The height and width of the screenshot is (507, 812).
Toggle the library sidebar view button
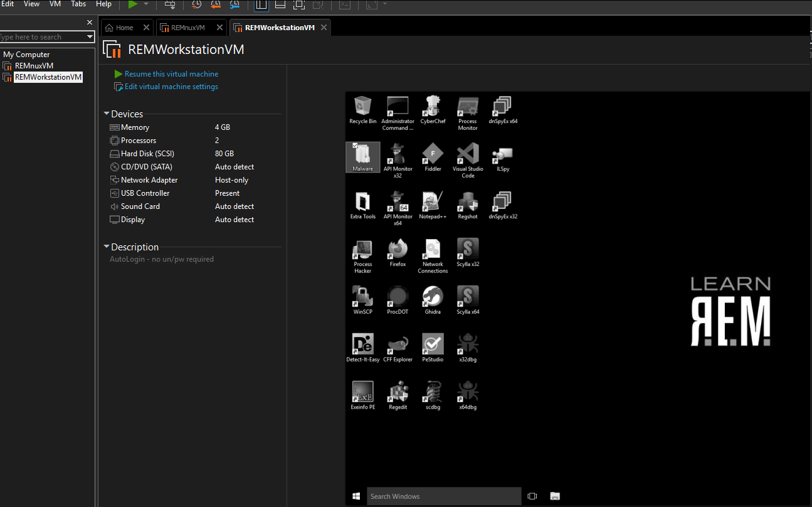click(261, 4)
